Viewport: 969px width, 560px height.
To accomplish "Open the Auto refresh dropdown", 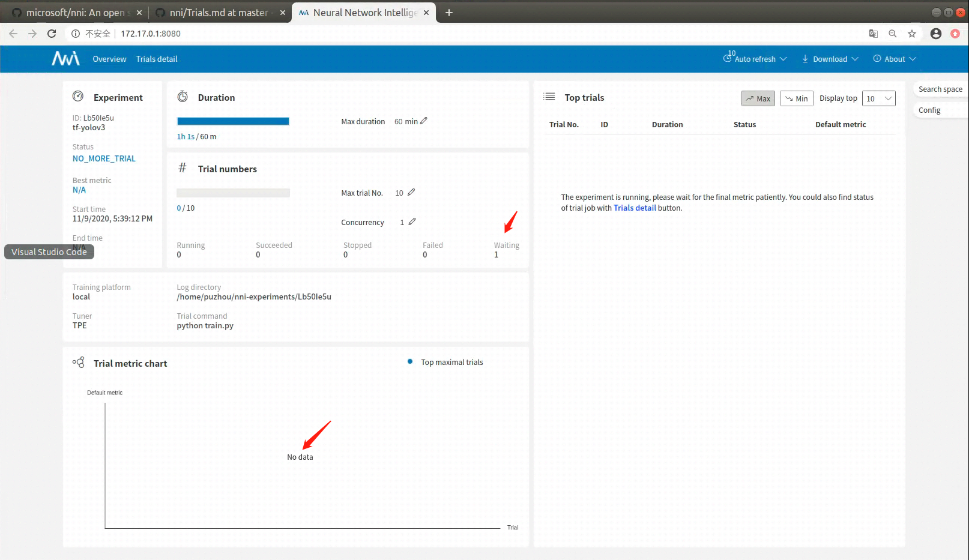I will click(755, 58).
